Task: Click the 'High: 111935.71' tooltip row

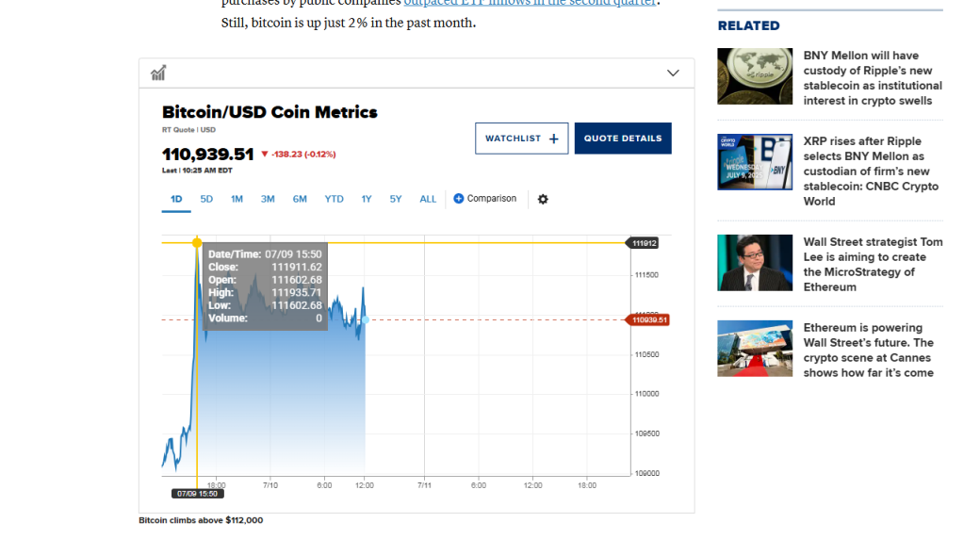Action: [x=265, y=293]
